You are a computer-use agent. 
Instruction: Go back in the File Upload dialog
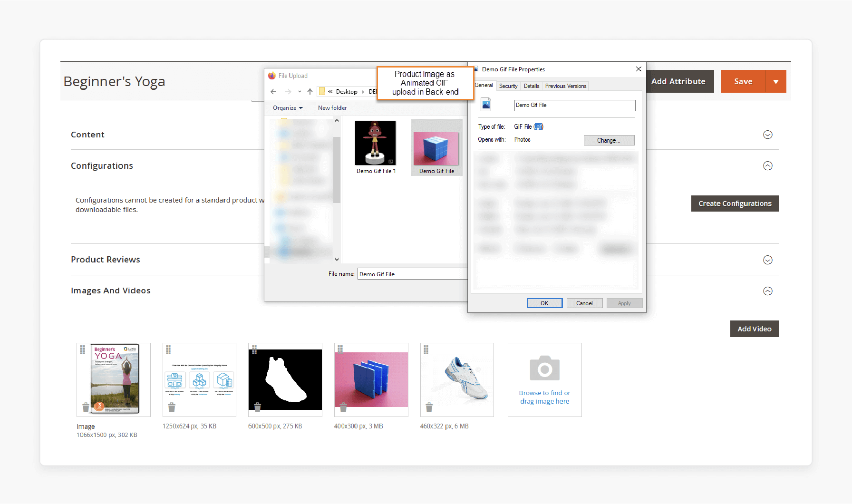tap(273, 91)
